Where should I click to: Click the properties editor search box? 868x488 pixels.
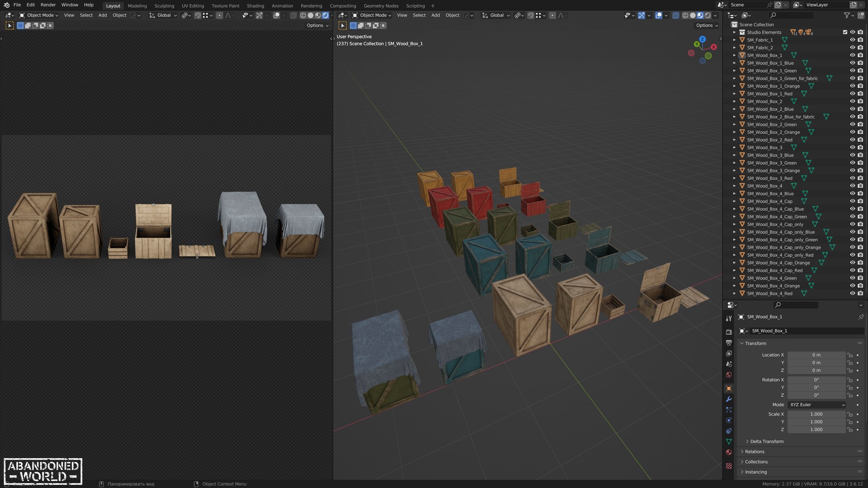click(x=796, y=305)
